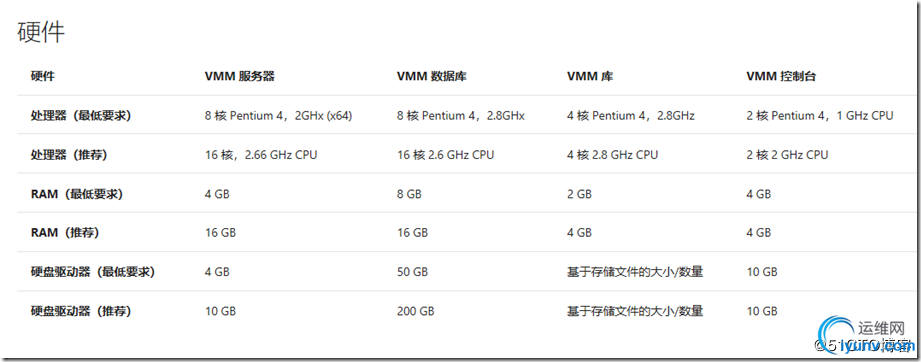921x362 pixels.
Task: Select the 2 核 Pentium 4，1 GHz CPU cell
Action: pos(819,116)
